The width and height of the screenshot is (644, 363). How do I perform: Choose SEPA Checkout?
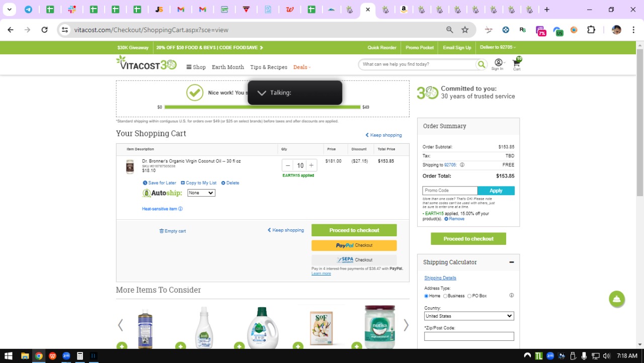click(354, 260)
